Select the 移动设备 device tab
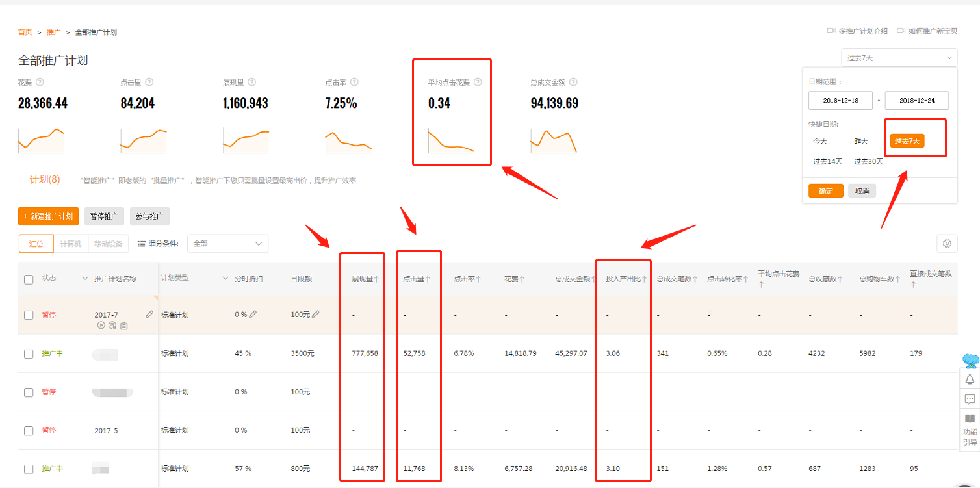Screen dimensions: 980x488 coord(108,244)
